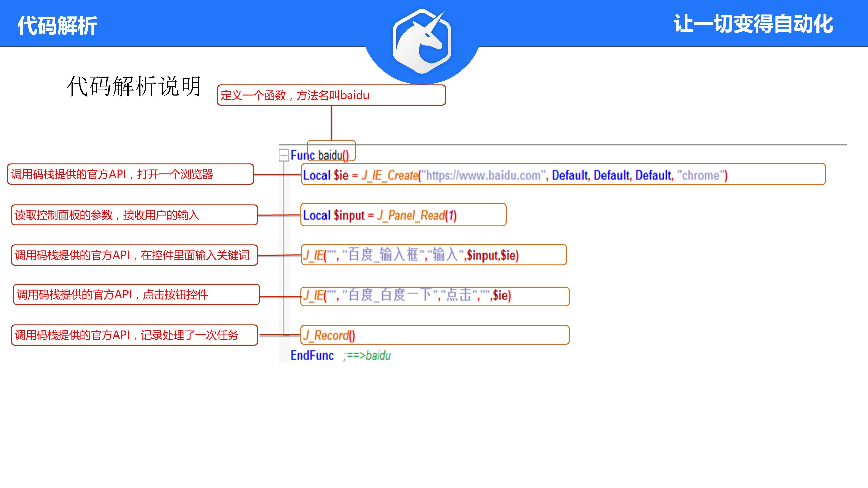Viewport: 868px width, 488px height.
Task: Select the 读取控制面板的参数 annotation box
Action: click(x=134, y=215)
